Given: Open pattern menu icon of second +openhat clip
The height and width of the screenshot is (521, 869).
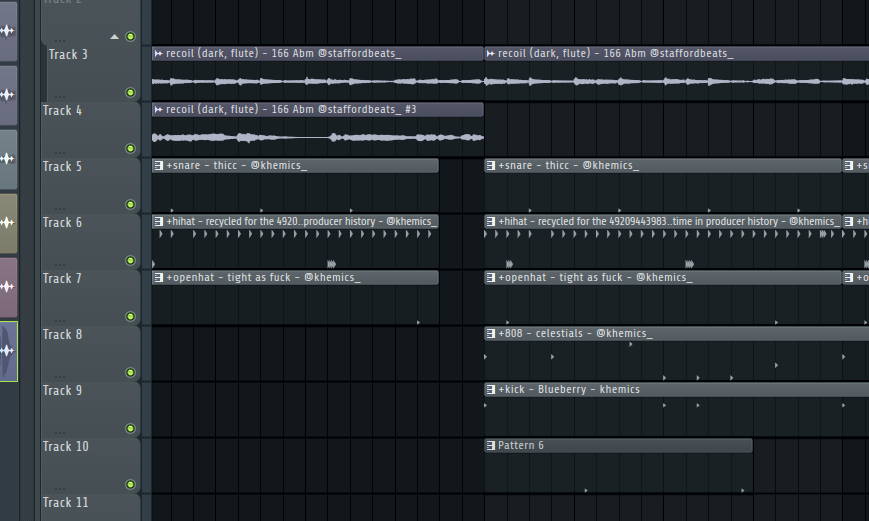Looking at the screenshot, I should 490,277.
